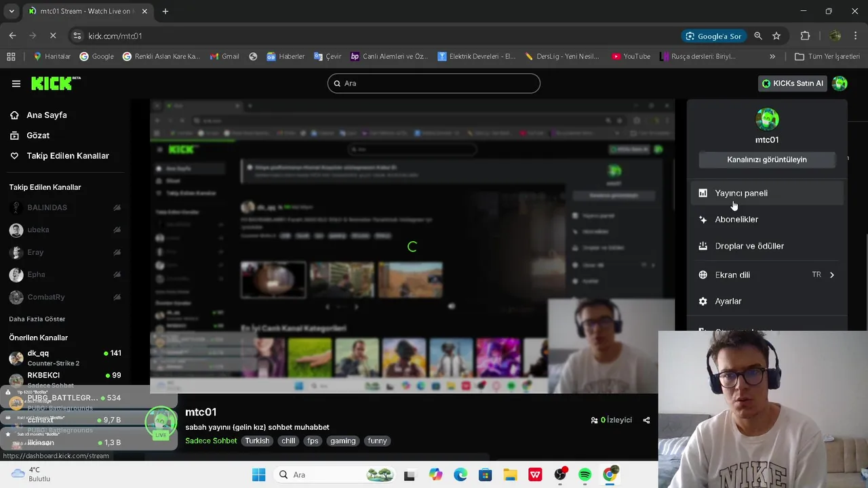Viewport: 868px width, 488px height.
Task: Select the chill tag
Action: point(288,441)
